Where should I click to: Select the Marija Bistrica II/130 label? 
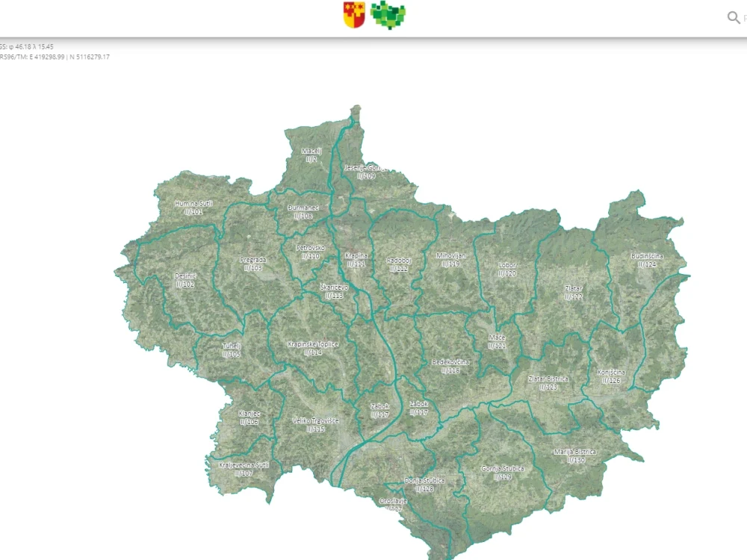tap(575, 455)
